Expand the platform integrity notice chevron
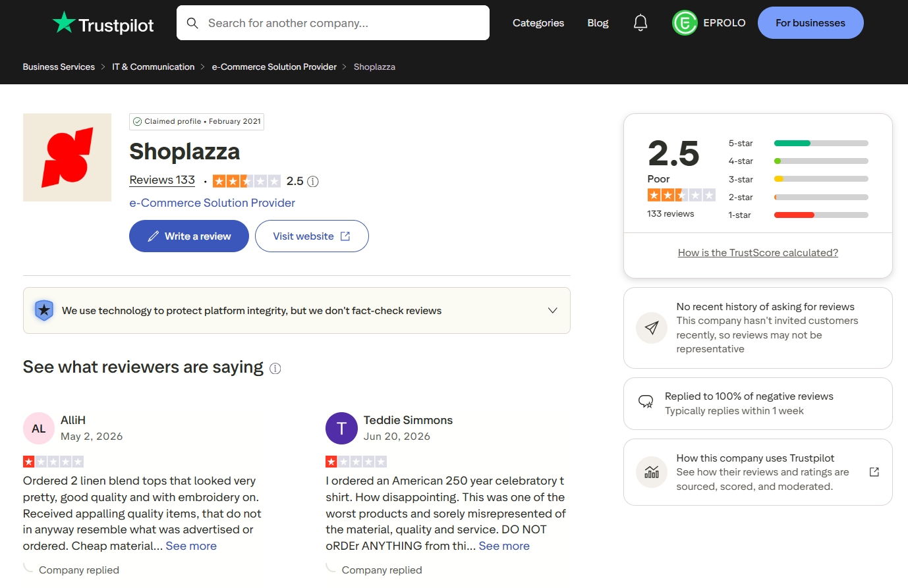Screen dimensions: 908x588 553,311
